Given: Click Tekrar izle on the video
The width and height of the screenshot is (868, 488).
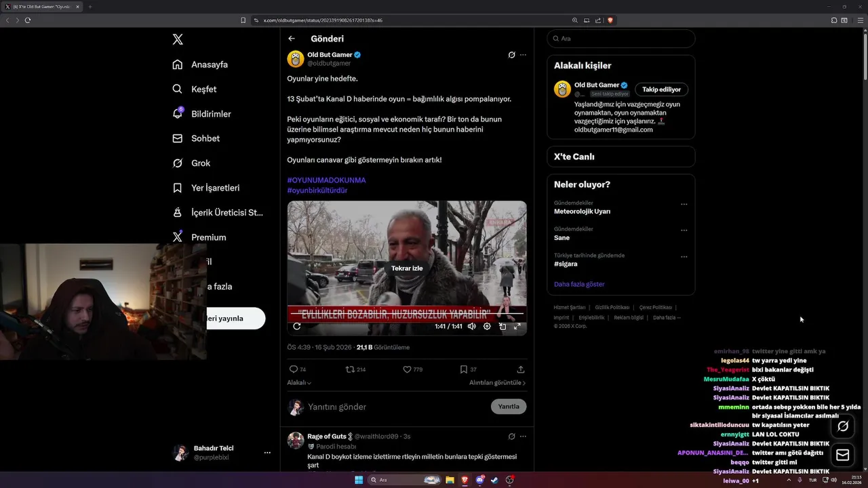Looking at the screenshot, I should (407, 268).
